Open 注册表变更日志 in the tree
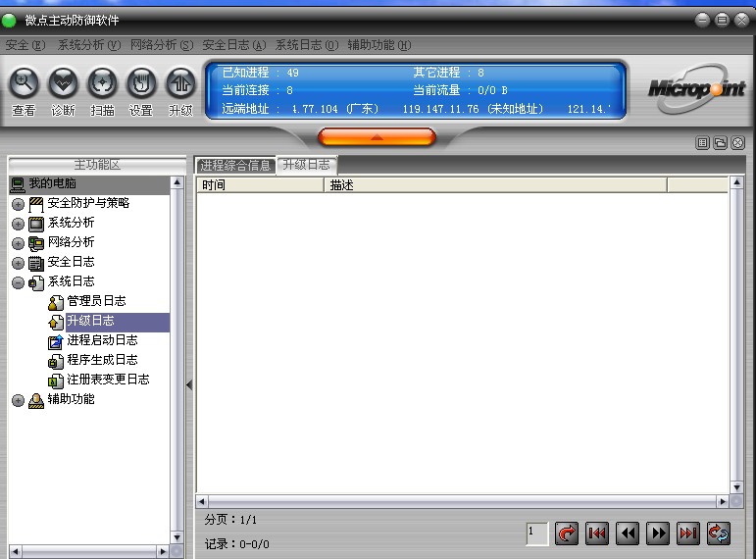 (108, 380)
